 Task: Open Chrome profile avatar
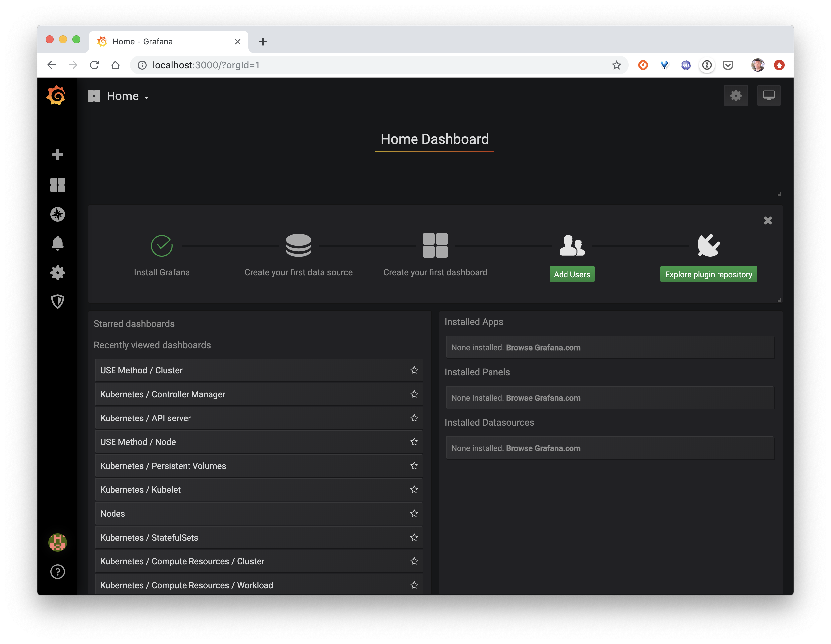[x=758, y=65]
